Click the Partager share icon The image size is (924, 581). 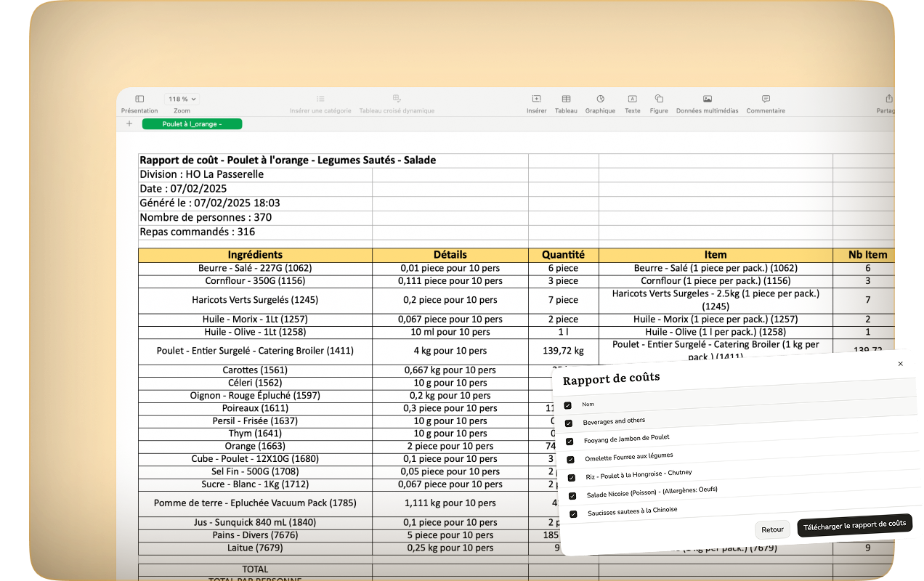click(888, 99)
